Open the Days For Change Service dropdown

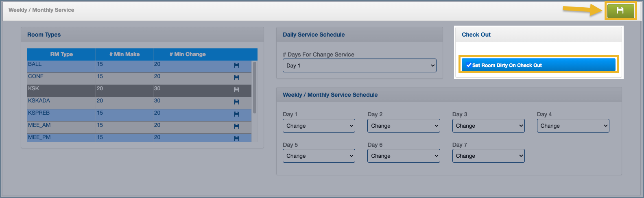point(359,65)
